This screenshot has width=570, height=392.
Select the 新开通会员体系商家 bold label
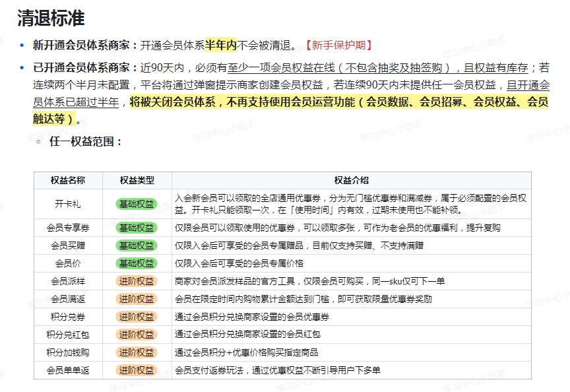tap(81, 45)
